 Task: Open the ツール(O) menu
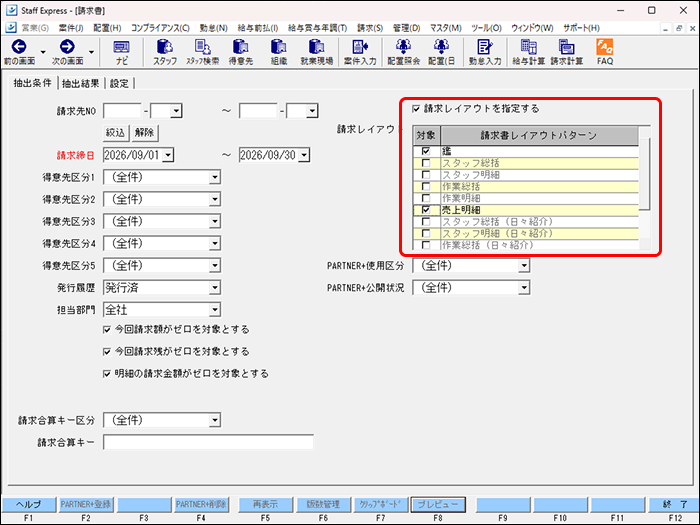click(x=486, y=28)
